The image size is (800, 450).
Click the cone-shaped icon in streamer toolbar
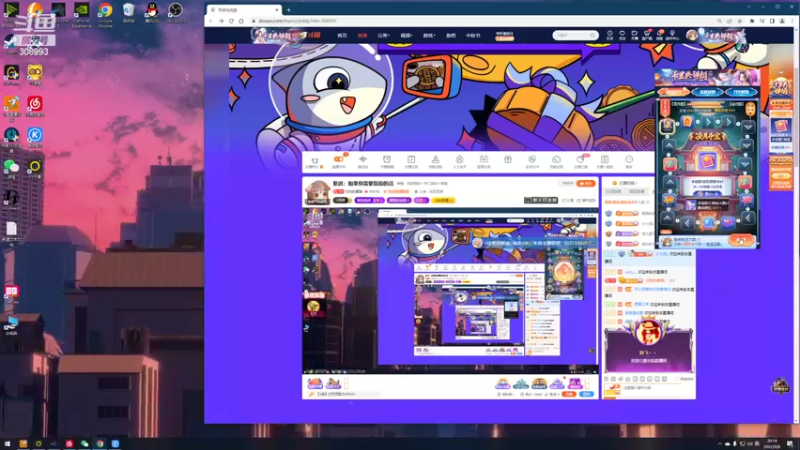coord(435,160)
